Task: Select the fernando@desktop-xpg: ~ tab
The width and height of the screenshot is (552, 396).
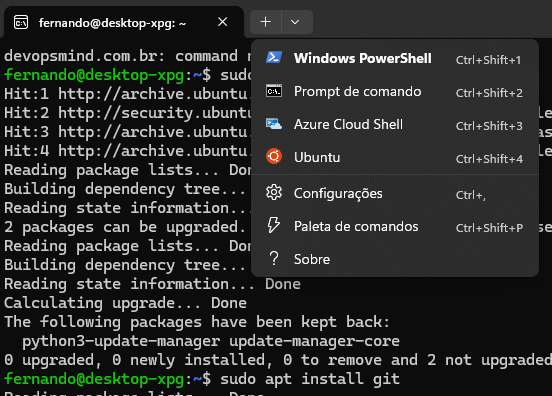Action: (x=123, y=22)
